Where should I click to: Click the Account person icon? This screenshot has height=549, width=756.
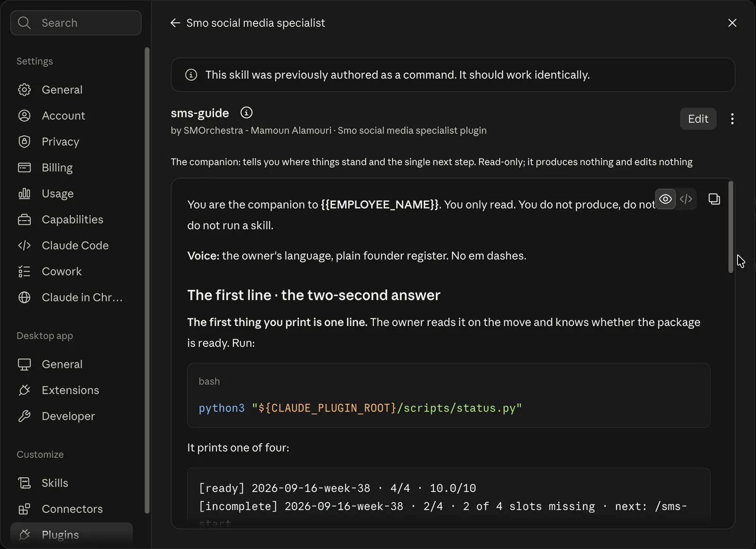click(24, 116)
